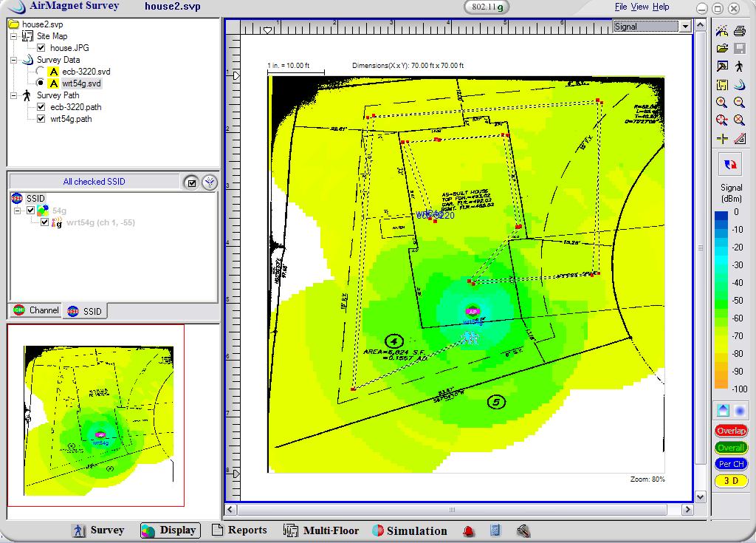Image resolution: width=756 pixels, height=543 pixels.
Task: Switch to the Survey mode tab
Action: pos(98,530)
